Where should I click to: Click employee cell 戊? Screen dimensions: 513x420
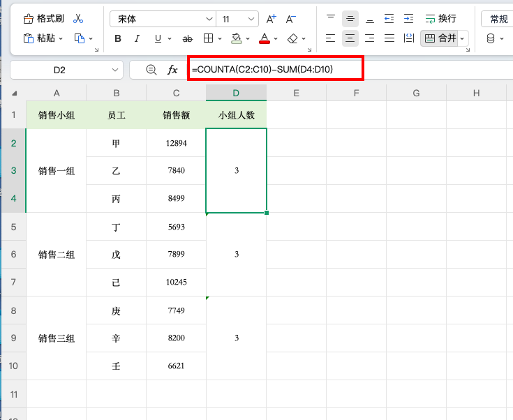coord(116,255)
